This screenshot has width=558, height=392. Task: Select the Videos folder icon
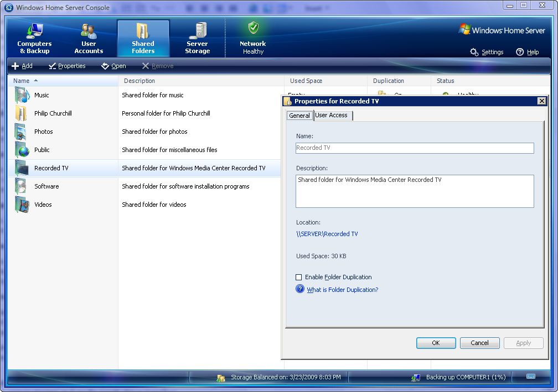[22, 205]
